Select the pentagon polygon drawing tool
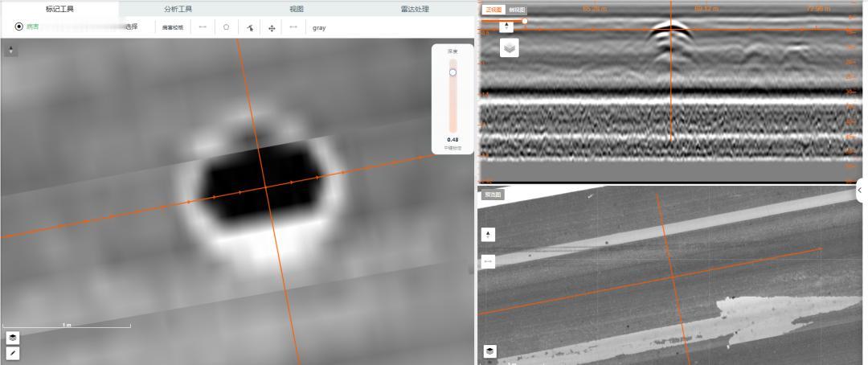Viewport: 868px width, 365px height. (x=227, y=27)
